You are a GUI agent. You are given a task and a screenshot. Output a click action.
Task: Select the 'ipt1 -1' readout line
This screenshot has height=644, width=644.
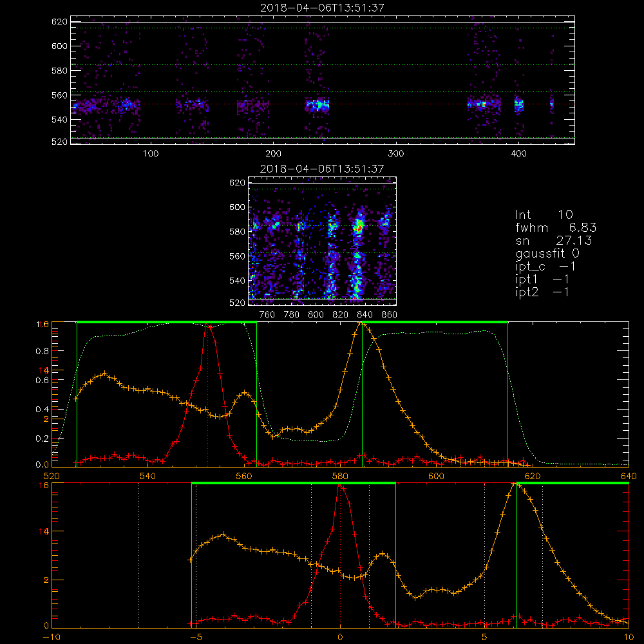[542, 279]
